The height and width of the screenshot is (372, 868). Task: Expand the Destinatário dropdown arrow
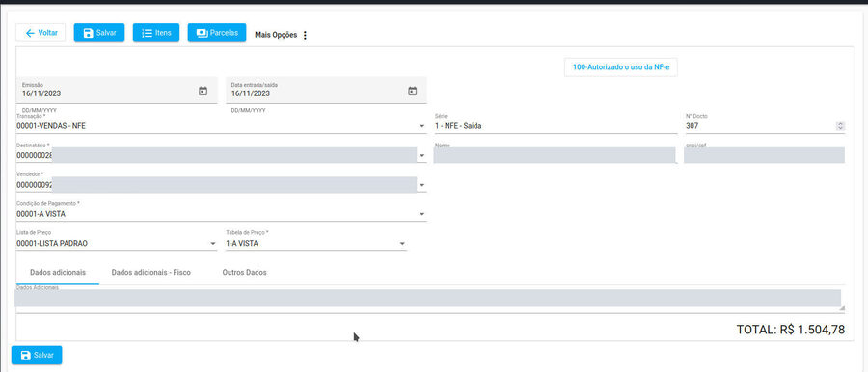[421, 155]
